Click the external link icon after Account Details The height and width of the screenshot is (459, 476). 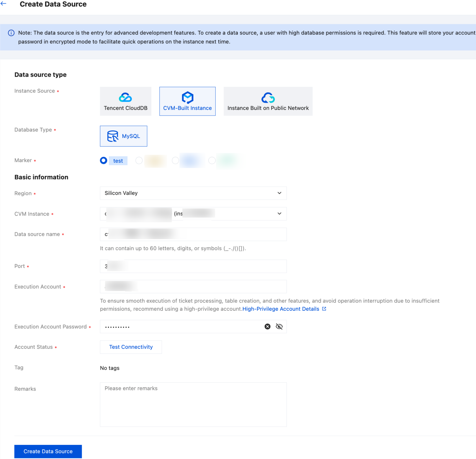[324, 309]
